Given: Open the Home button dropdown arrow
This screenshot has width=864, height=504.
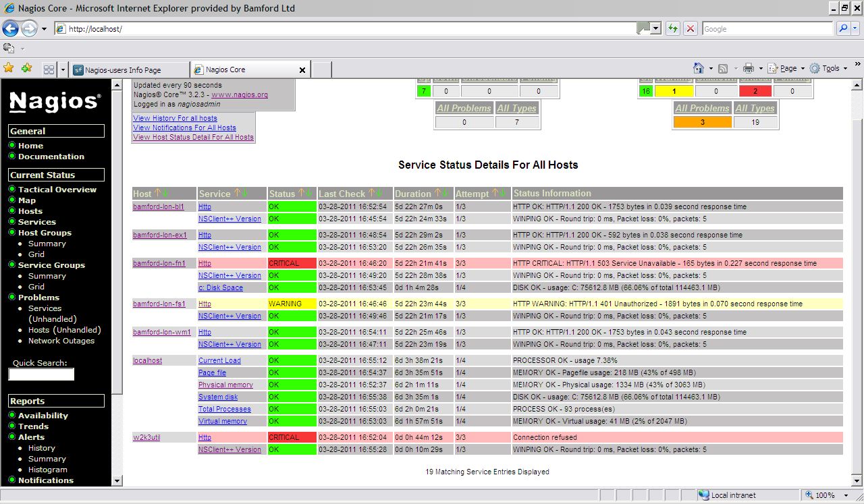Looking at the screenshot, I should (x=711, y=69).
